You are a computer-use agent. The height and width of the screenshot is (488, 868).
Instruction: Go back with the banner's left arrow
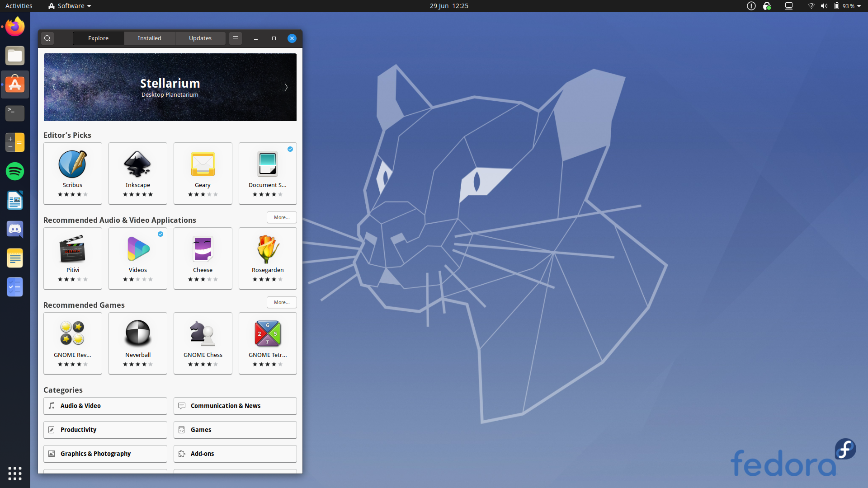click(54, 87)
